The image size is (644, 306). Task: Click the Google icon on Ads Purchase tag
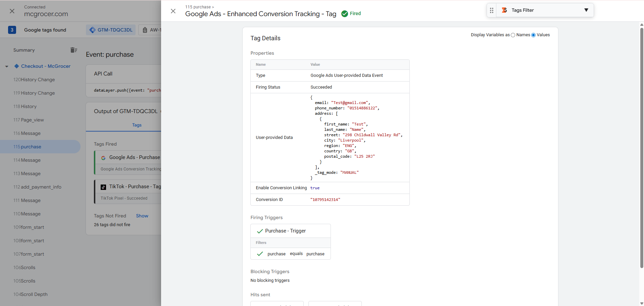[103, 158]
